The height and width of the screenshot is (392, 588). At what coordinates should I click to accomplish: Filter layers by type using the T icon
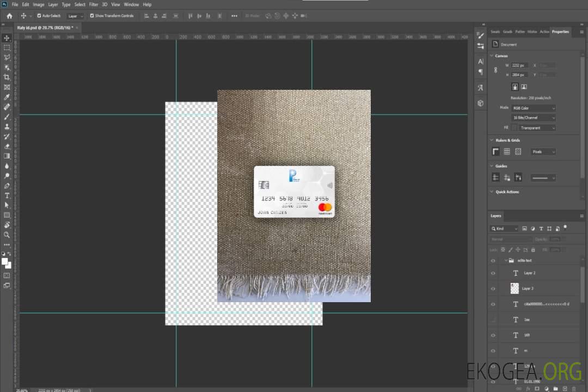541,229
